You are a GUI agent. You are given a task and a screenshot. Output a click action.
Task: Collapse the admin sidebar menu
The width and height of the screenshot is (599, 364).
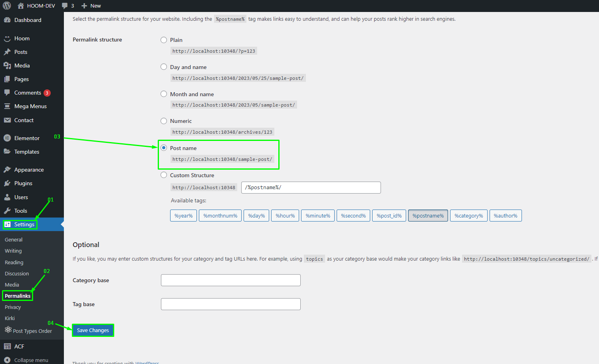tap(26, 360)
